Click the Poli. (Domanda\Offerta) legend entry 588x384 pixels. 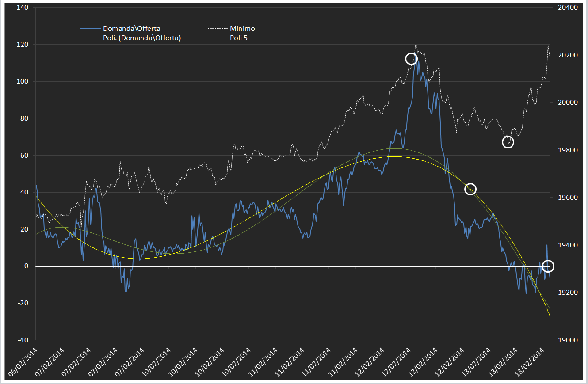coord(131,38)
